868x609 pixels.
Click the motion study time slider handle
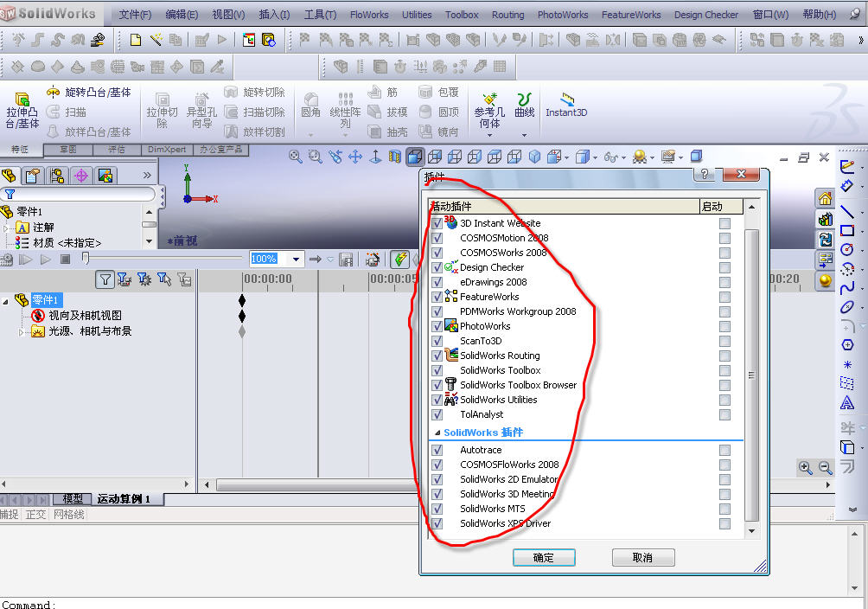coord(86,259)
